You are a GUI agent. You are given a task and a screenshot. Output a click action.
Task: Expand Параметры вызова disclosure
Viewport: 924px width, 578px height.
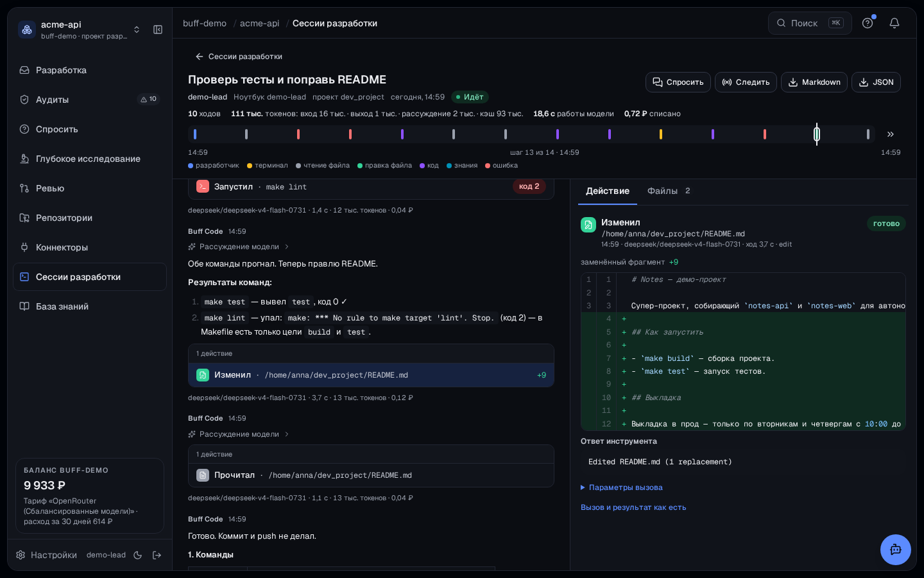pos(622,487)
